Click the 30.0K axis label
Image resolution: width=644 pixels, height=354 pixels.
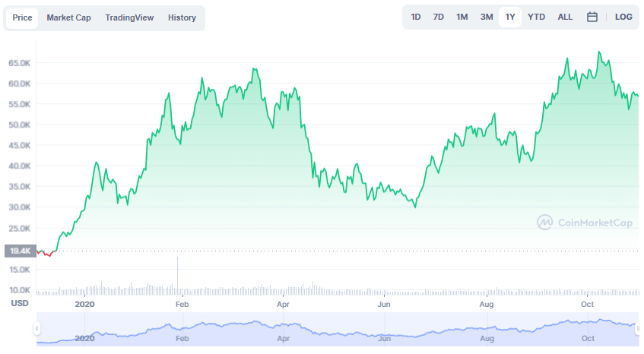[x=19, y=207]
